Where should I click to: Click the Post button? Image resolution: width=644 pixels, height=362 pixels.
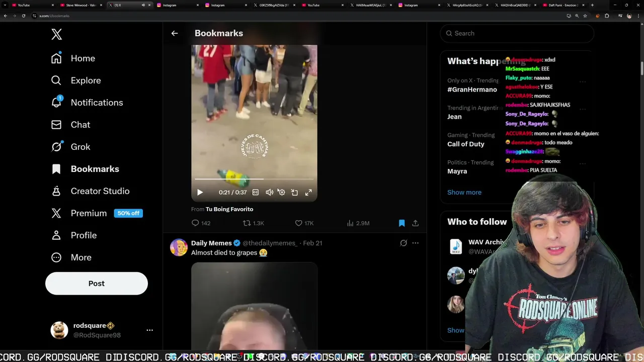tap(97, 284)
